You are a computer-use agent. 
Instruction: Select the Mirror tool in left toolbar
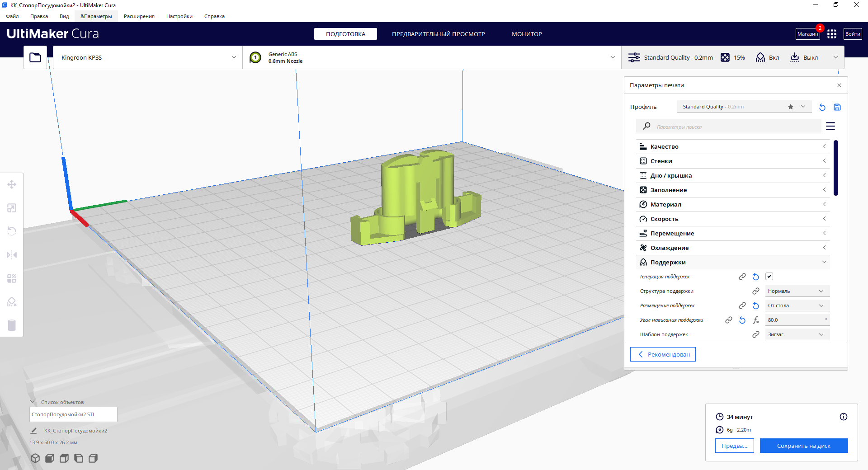coord(12,255)
